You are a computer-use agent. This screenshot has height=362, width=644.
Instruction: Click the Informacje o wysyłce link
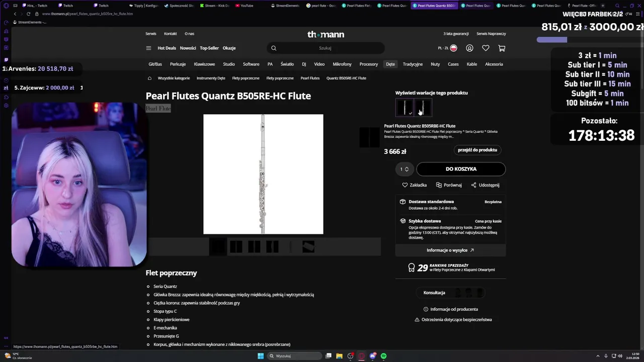point(450,250)
